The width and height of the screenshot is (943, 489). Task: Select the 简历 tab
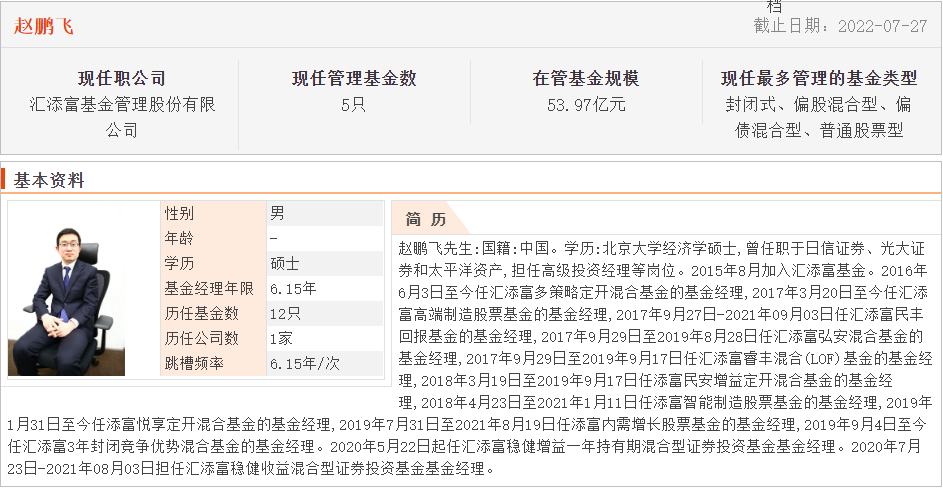coord(426,219)
